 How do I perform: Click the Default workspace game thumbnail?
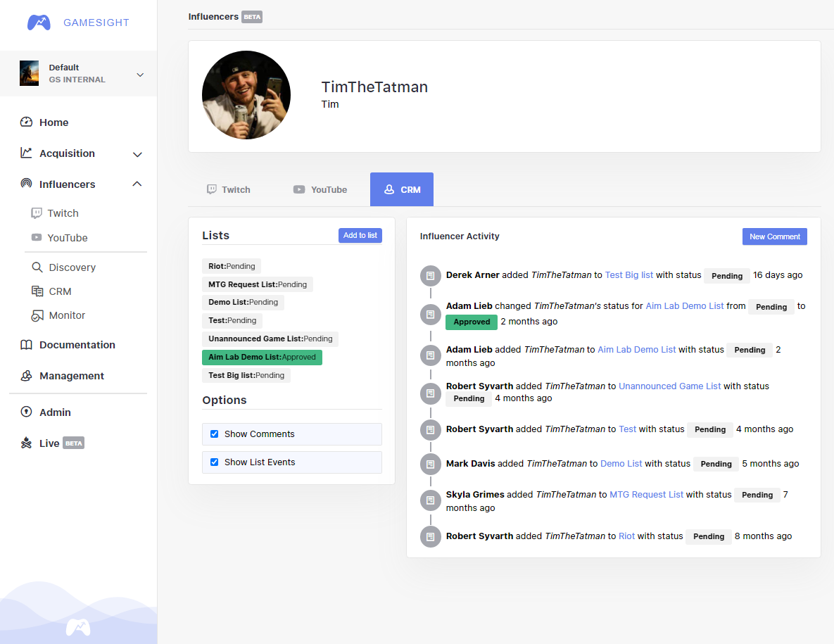[30, 73]
